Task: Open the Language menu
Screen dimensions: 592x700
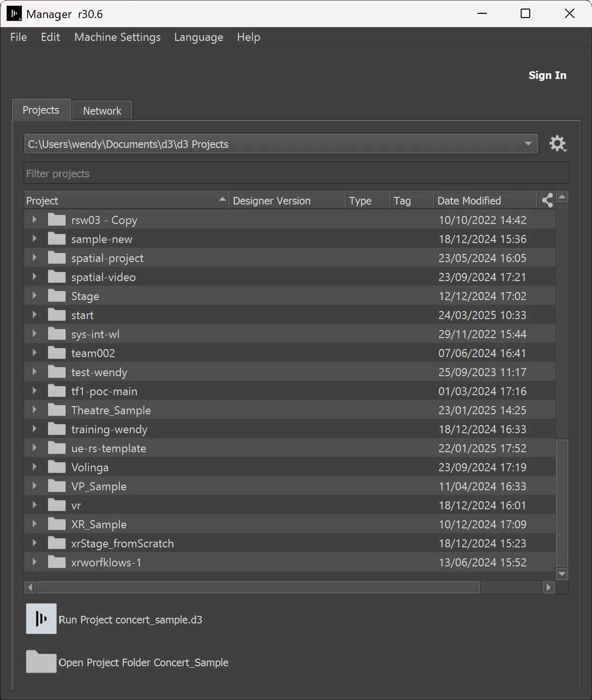Action: (x=198, y=37)
